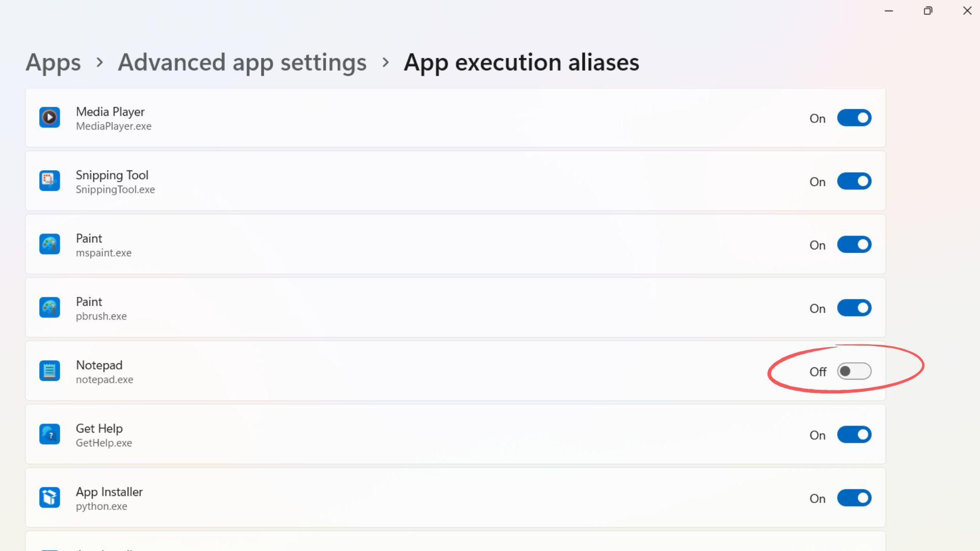Disable the SnippingTool.exe alias switch

point(854,181)
